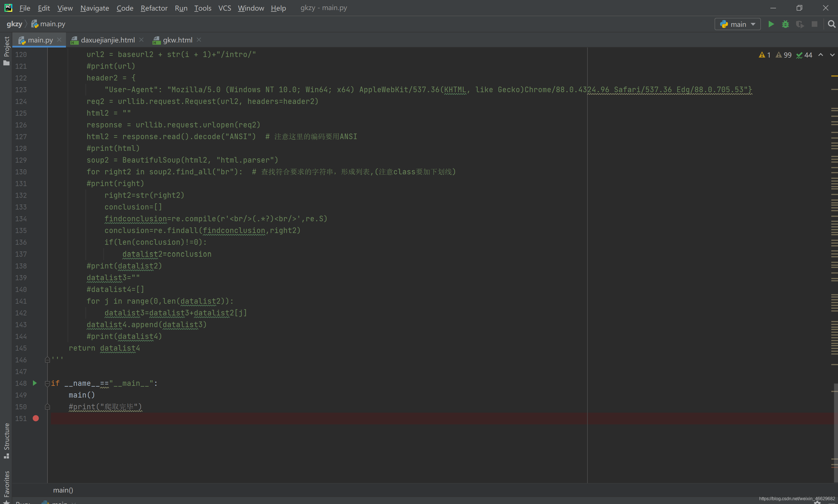Click the main() breadcrumb below the editor
Viewport: 838px width, 504px height.
[x=63, y=490]
